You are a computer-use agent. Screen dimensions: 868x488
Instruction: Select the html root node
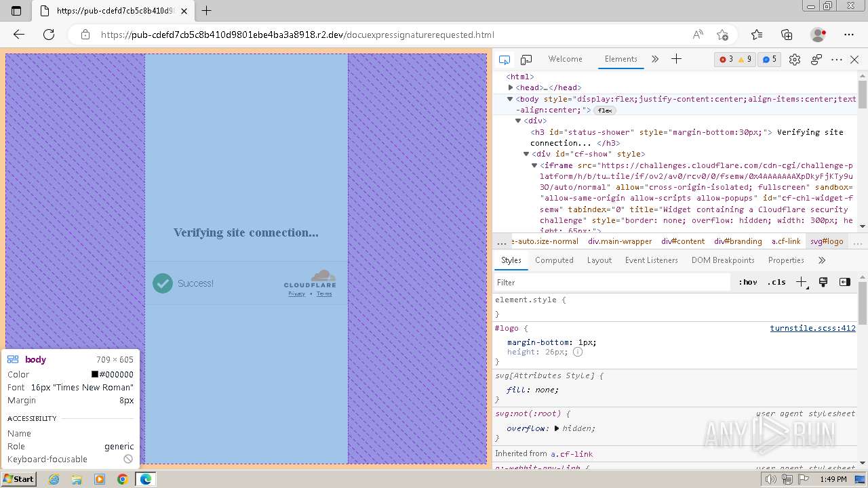pos(520,77)
